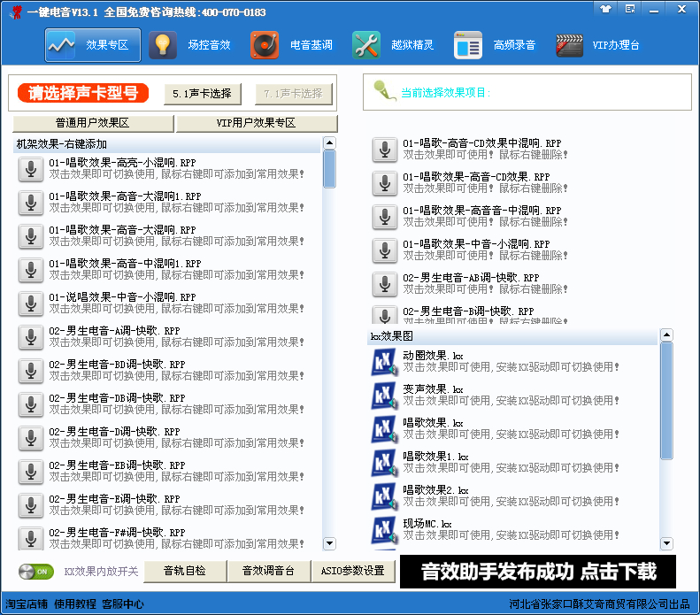Click the 电音基调 turntable icon
Image resolution: width=700 pixels, height=615 pixels.
pos(265,45)
